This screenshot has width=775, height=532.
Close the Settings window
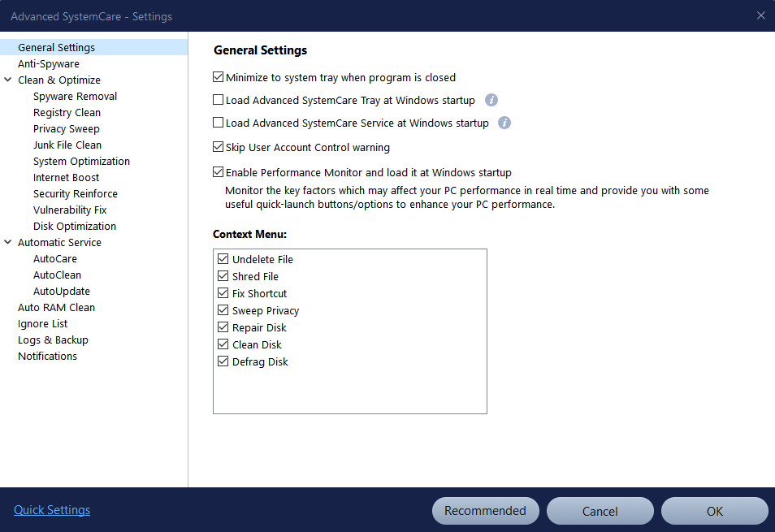760,15
